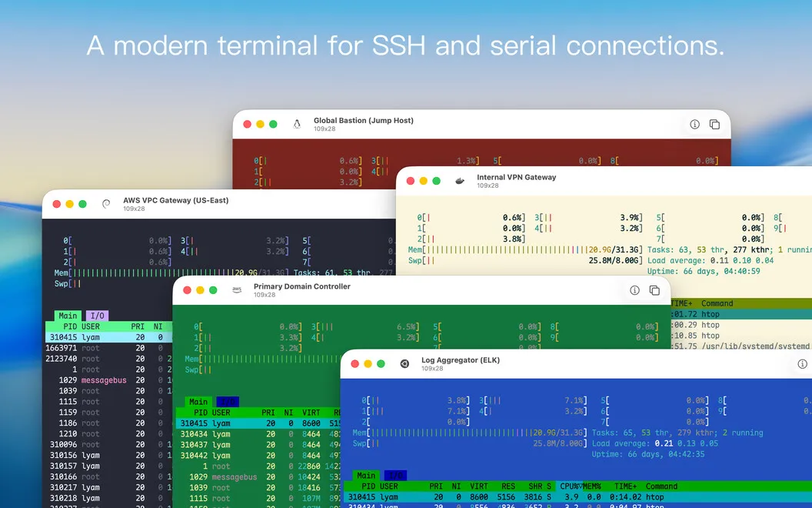
Task: Click CPU% column header in Log Aggregator
Action: coord(570,486)
